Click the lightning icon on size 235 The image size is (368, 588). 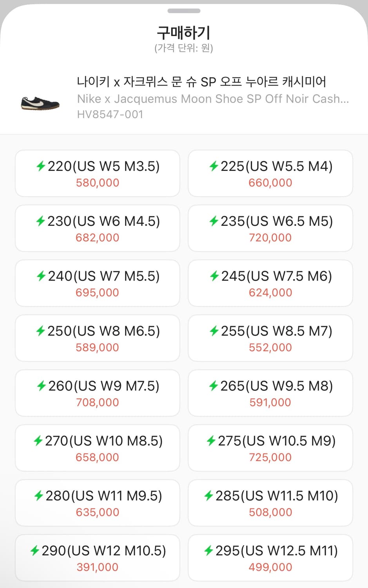pyautogui.click(x=214, y=221)
